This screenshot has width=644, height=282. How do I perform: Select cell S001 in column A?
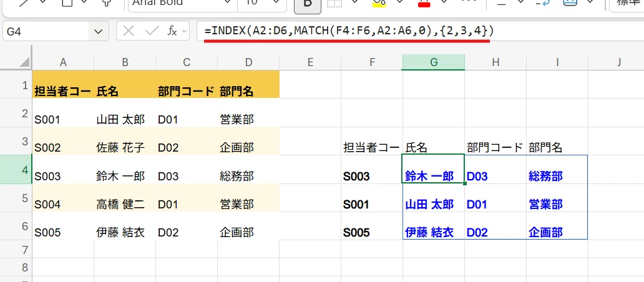(x=63, y=113)
